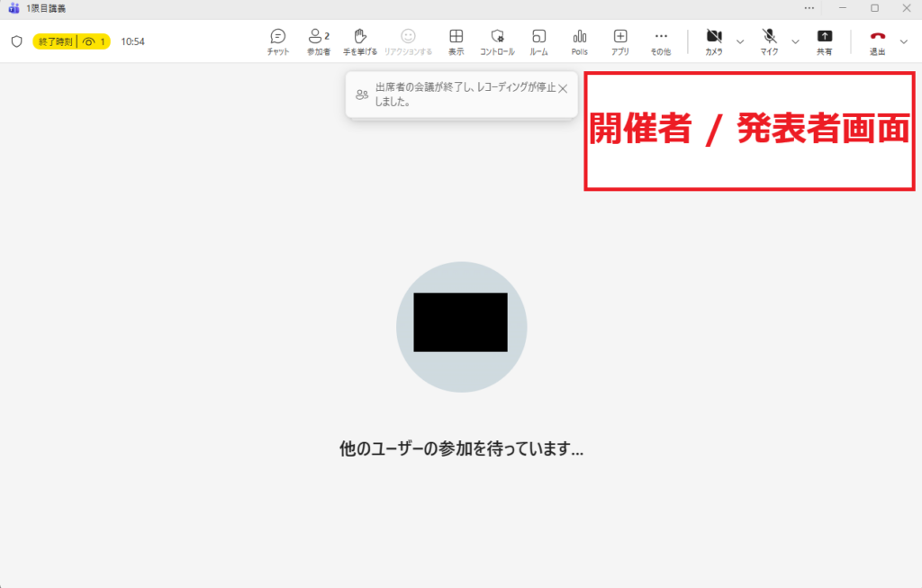The height and width of the screenshot is (588, 922).
Task: Expand the microphone options chevron
Action: [x=795, y=41]
